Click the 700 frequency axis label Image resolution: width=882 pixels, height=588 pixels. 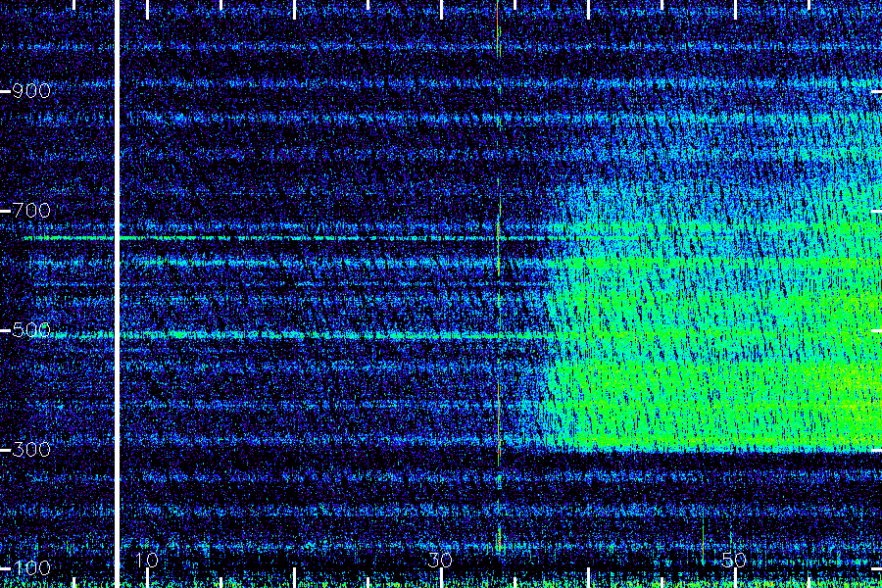(x=31, y=211)
